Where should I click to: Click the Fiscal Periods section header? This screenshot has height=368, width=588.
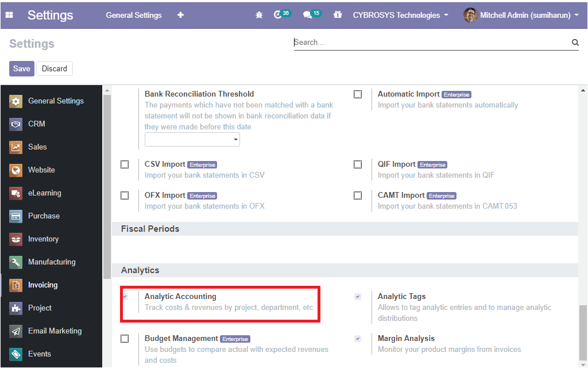click(x=345, y=229)
